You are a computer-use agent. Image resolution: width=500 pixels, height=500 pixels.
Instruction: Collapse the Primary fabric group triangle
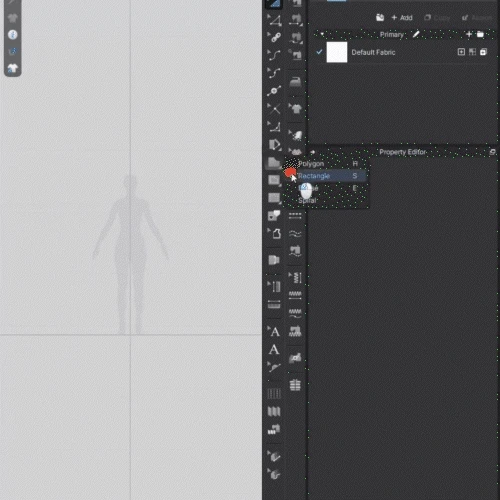point(322,34)
